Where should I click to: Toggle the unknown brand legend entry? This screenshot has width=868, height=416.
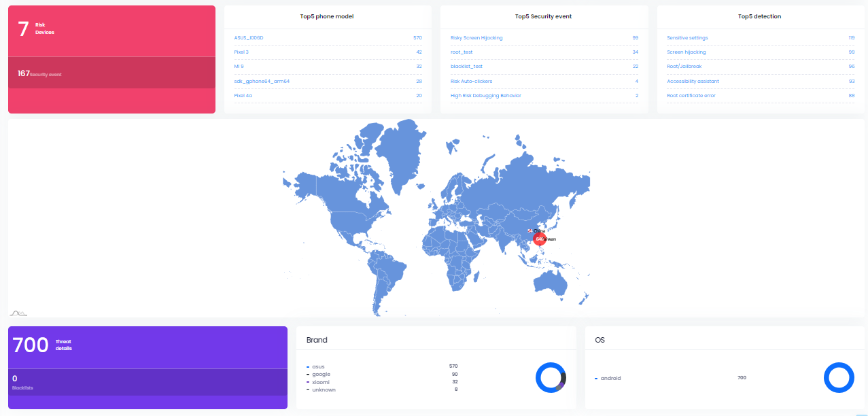pyautogui.click(x=323, y=389)
